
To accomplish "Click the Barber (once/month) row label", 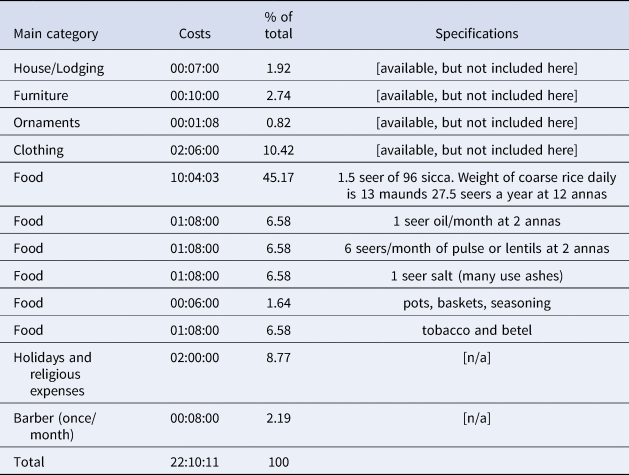I will coord(55,426).
